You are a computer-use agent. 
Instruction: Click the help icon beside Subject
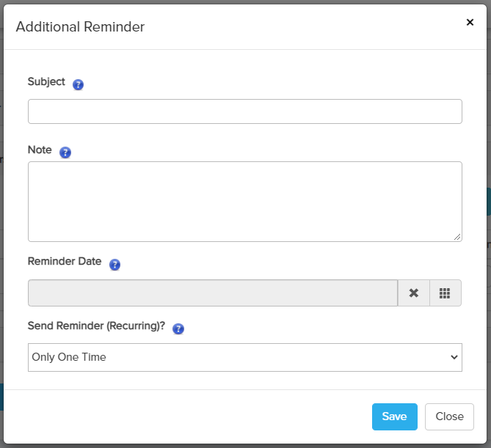pos(79,84)
